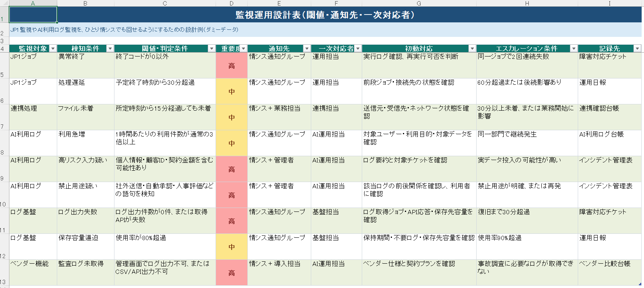Click the 連携確認台帳 cell
The width and height of the screenshot is (644, 288).
click(610, 117)
